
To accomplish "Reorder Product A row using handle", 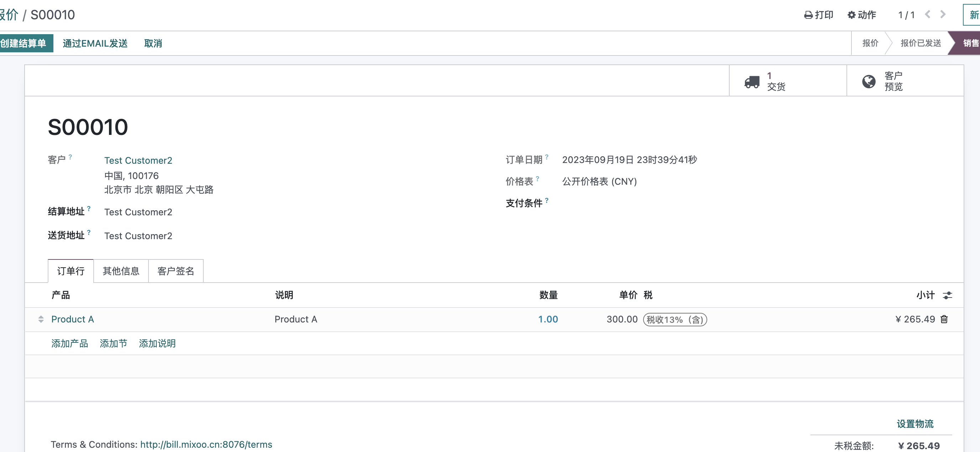I will (x=41, y=319).
